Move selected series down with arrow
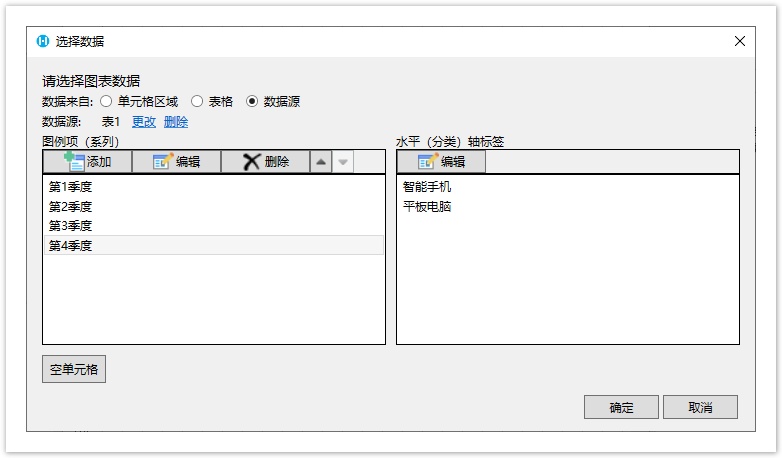 (343, 162)
